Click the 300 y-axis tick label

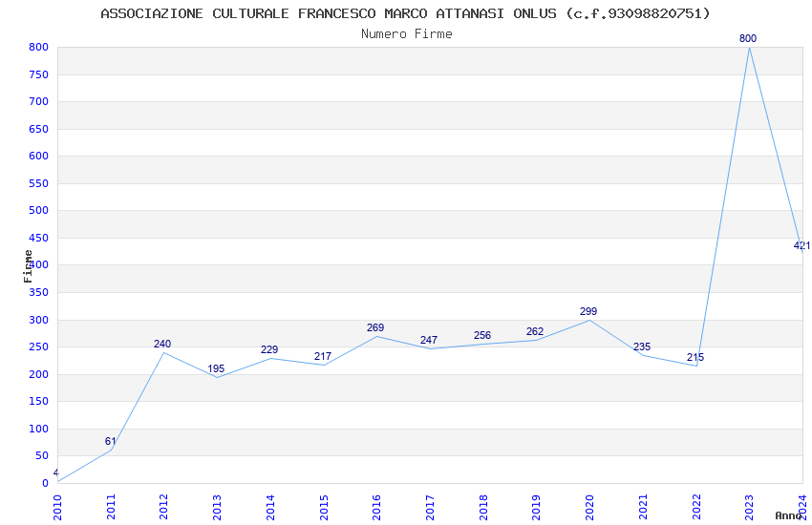pyautogui.click(x=39, y=320)
